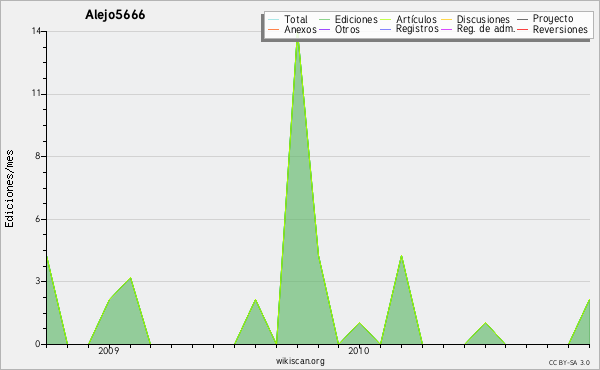Click the light blue Total line swatch
This screenshot has height=370, width=600.
click(x=274, y=19)
